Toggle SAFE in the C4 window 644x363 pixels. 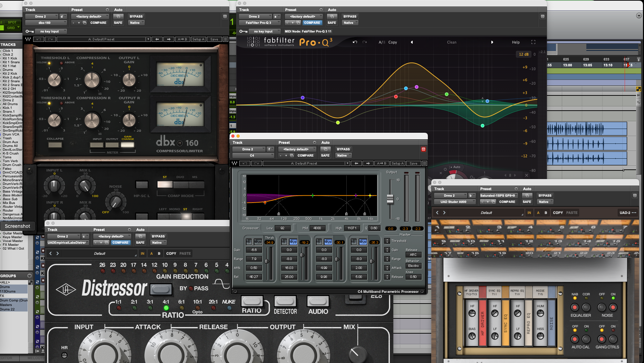(x=325, y=156)
